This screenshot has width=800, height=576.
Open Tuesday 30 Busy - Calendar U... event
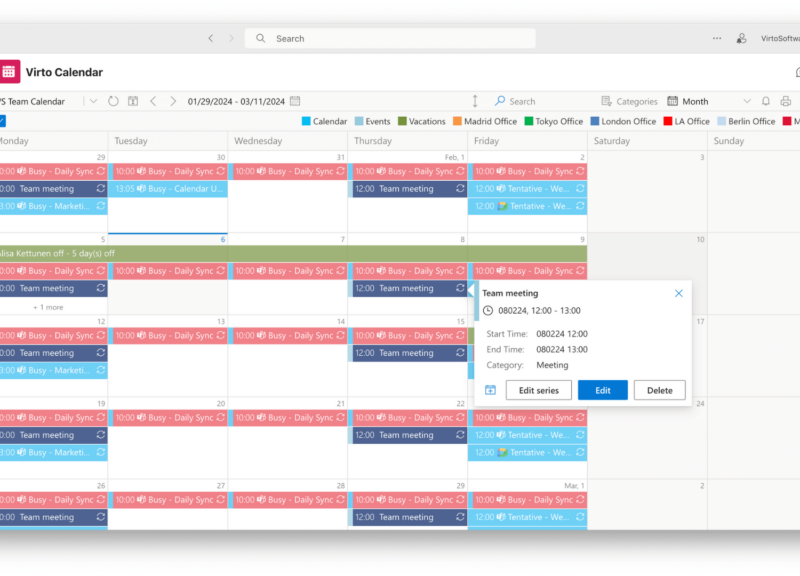[170, 189]
